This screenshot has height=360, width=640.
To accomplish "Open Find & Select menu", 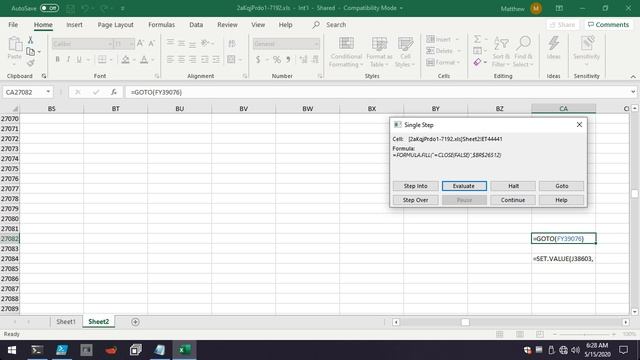I will pos(523,52).
